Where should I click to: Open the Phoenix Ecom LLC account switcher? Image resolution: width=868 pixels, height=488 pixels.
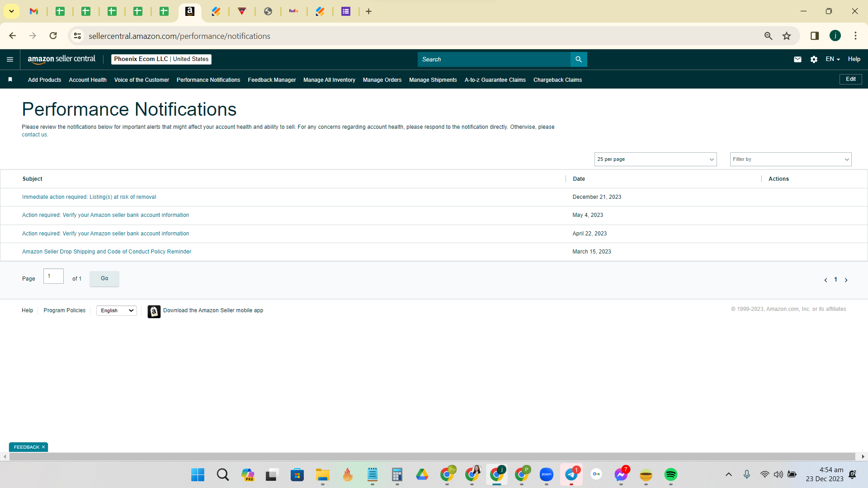click(161, 59)
